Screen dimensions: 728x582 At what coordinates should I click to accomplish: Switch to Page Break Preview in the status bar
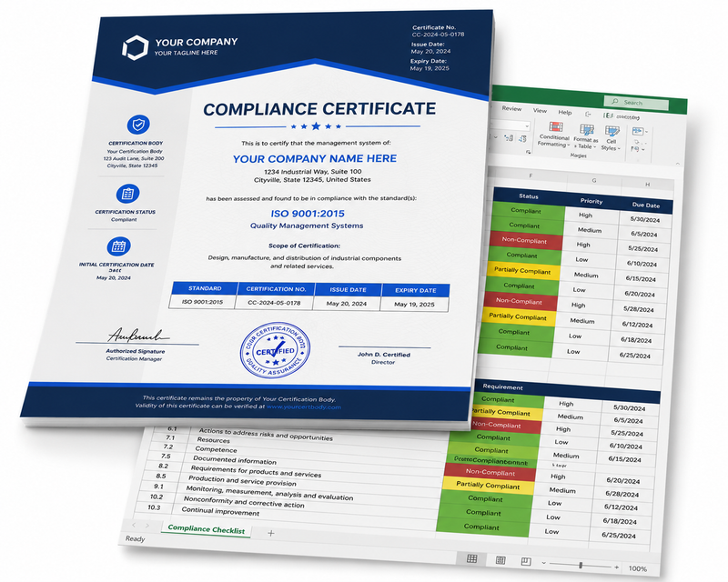[x=526, y=562]
